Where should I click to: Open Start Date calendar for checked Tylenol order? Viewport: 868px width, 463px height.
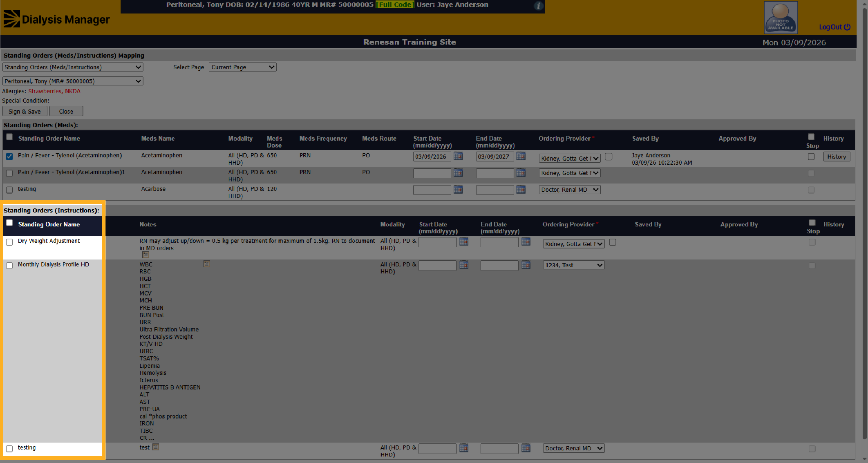[x=458, y=156]
